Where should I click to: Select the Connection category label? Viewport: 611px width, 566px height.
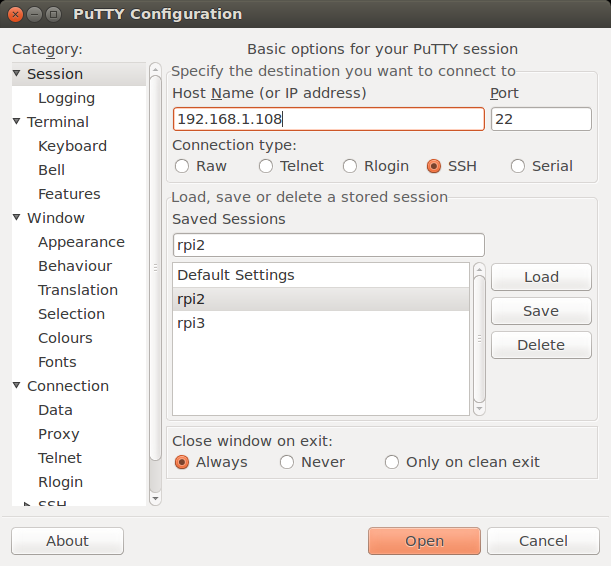(x=68, y=386)
